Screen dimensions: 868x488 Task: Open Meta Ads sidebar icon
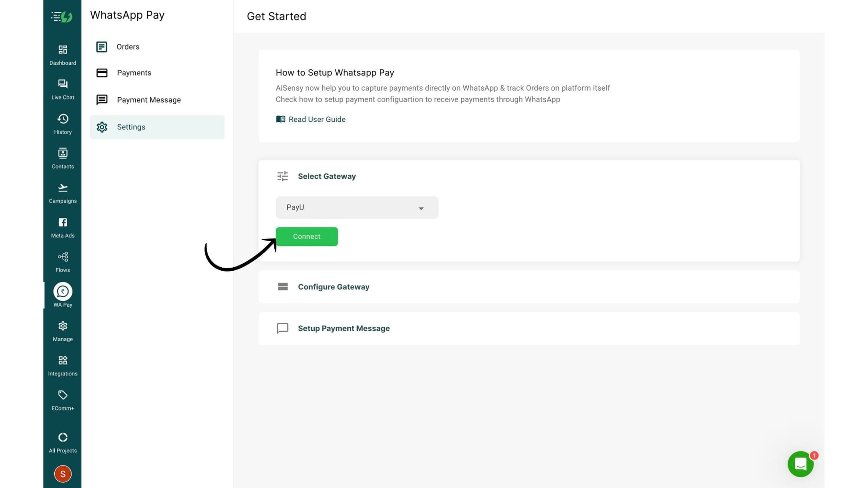click(x=62, y=228)
